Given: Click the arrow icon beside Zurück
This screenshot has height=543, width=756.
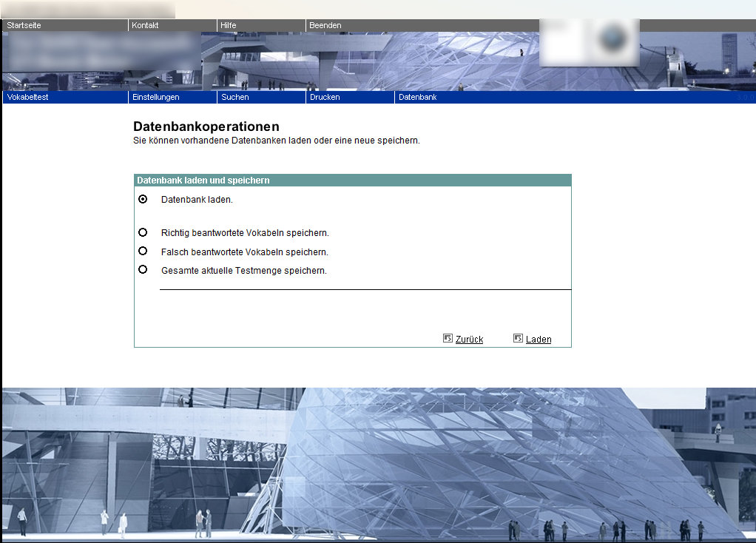Looking at the screenshot, I should [x=448, y=338].
